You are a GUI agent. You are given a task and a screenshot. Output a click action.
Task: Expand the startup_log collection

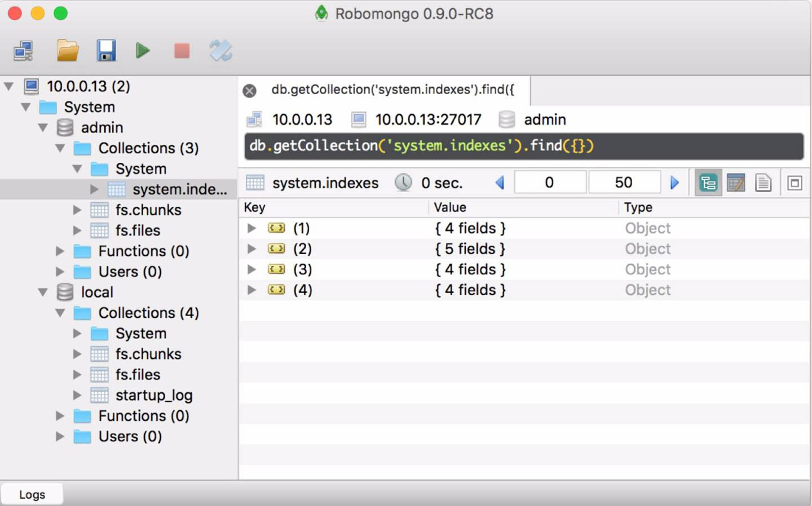tap(77, 396)
